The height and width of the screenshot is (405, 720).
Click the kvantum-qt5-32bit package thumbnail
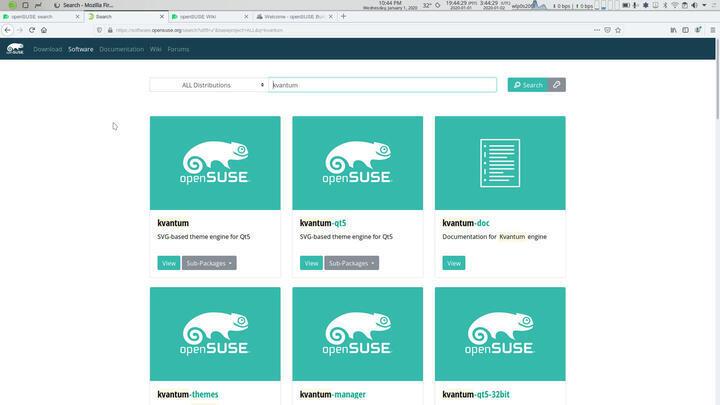500,334
